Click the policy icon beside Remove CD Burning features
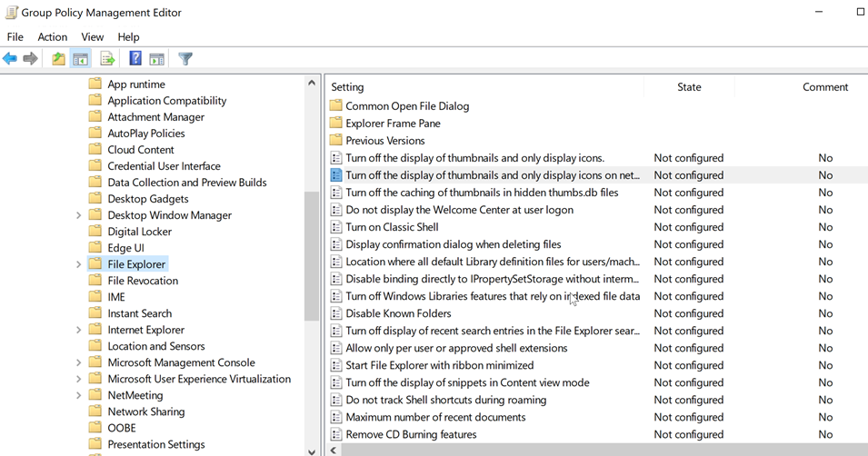The width and height of the screenshot is (868, 456). coord(335,434)
